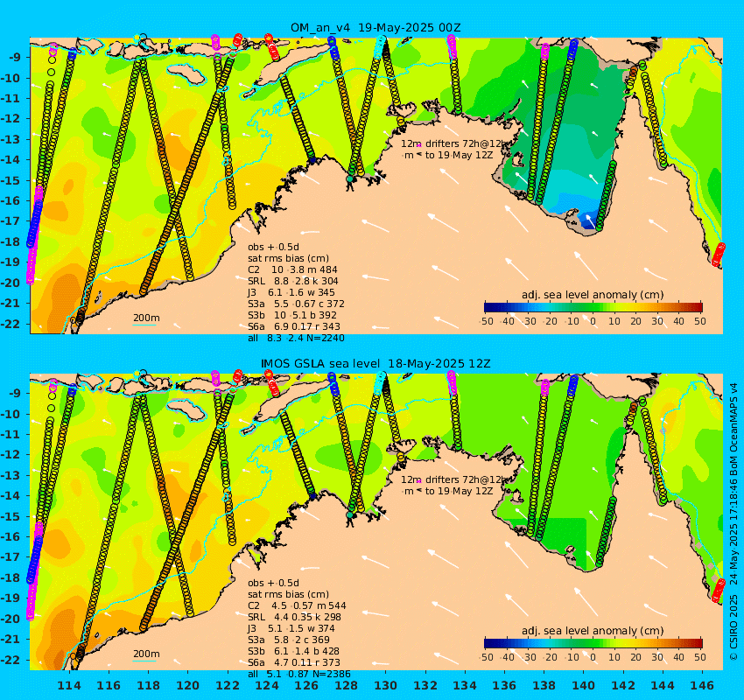The width and height of the screenshot is (744, 700).
Task: Click 'to 19 May 12Z' text in bottom panel
Action: coord(459,492)
